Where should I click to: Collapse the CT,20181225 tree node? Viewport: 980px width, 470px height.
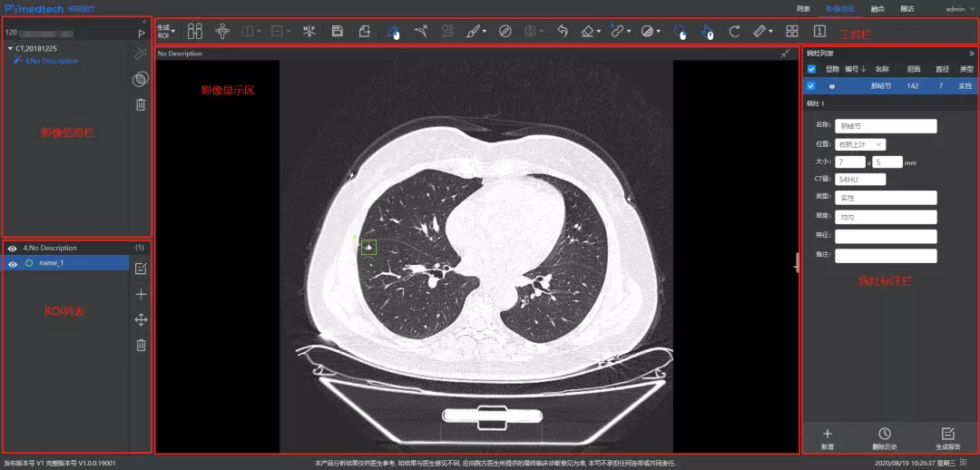(x=10, y=48)
